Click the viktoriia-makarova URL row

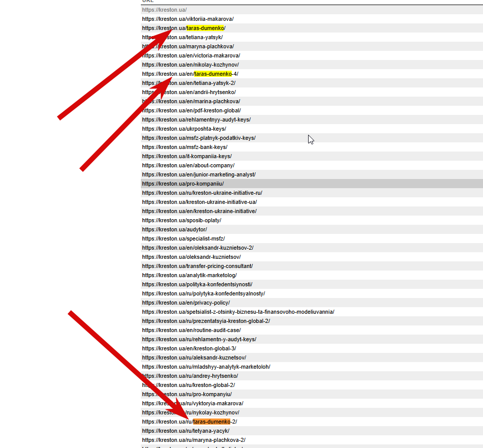(312, 19)
